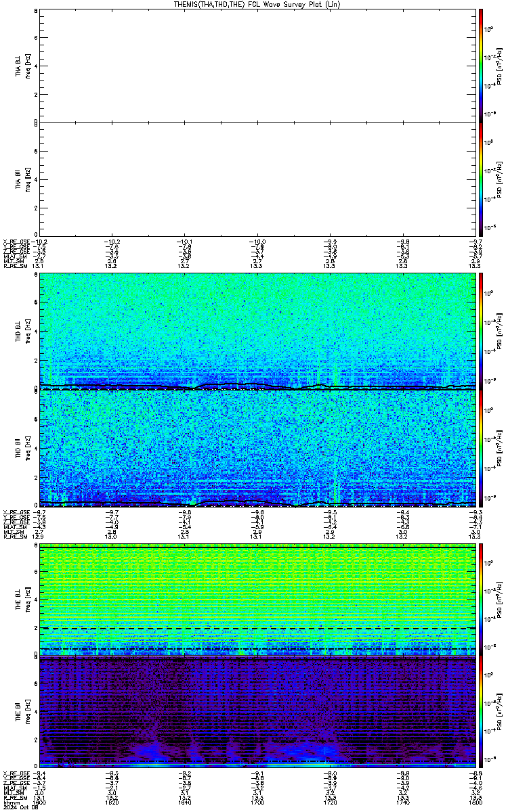Viewport: 508px width, 812px height.
Task: Click the 1740 time tick label
Action: [x=402, y=803]
